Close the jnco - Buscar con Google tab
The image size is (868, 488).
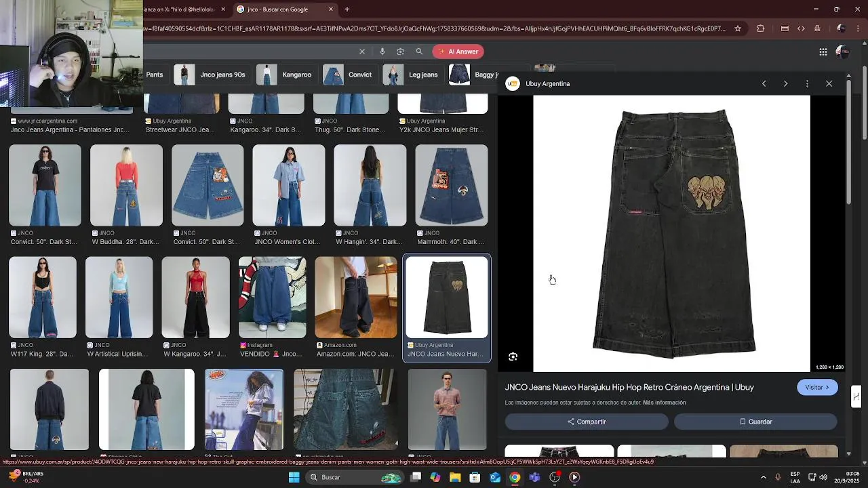331,9
